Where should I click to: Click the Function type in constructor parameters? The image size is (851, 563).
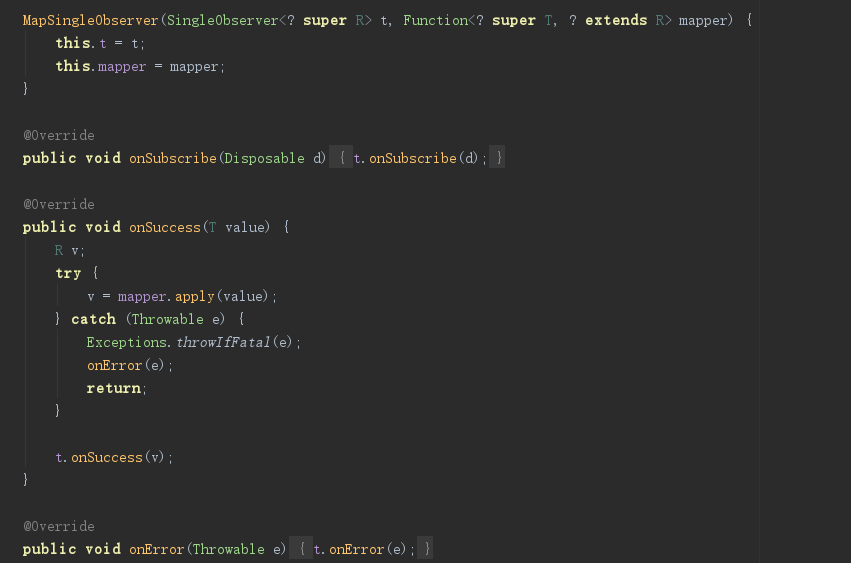point(435,21)
